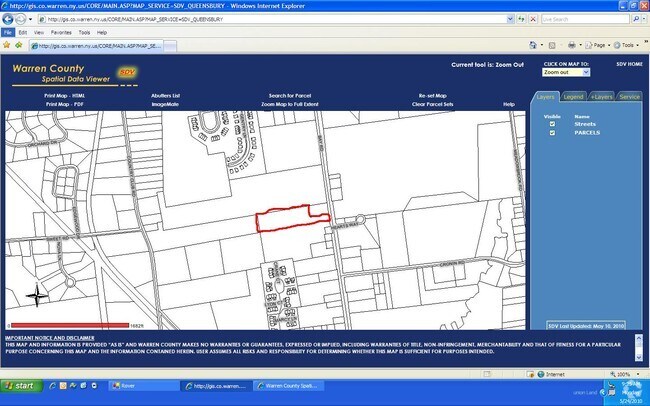
Task: Click the red scale bar
Action: point(69,325)
